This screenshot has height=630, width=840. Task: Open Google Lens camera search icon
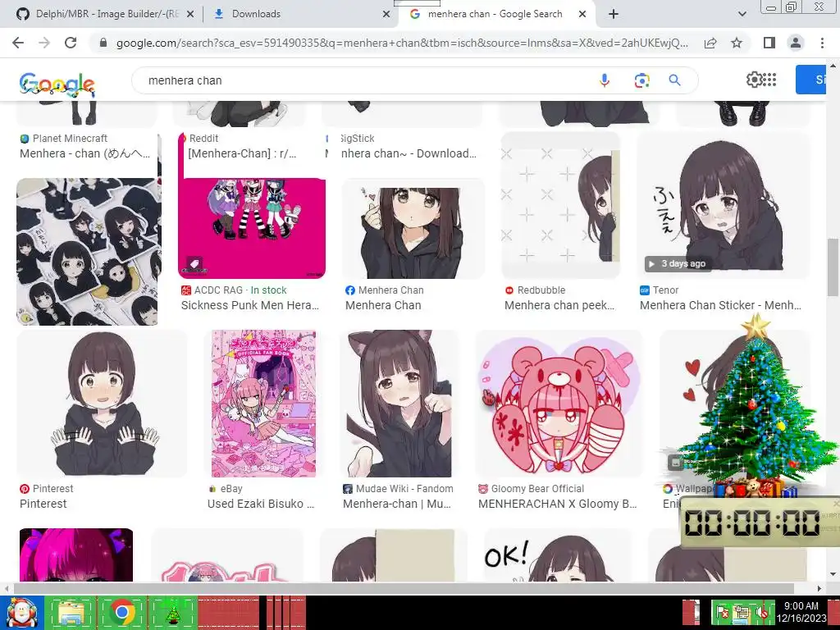[641, 80]
